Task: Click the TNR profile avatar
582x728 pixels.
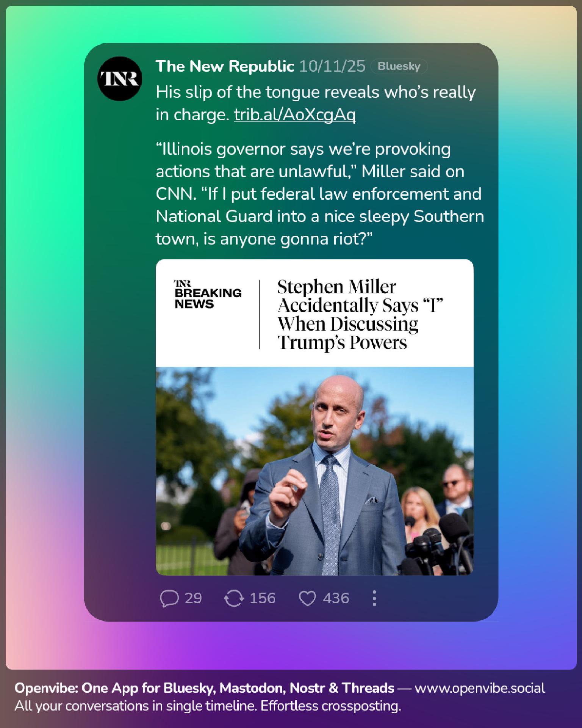Action: (x=120, y=78)
